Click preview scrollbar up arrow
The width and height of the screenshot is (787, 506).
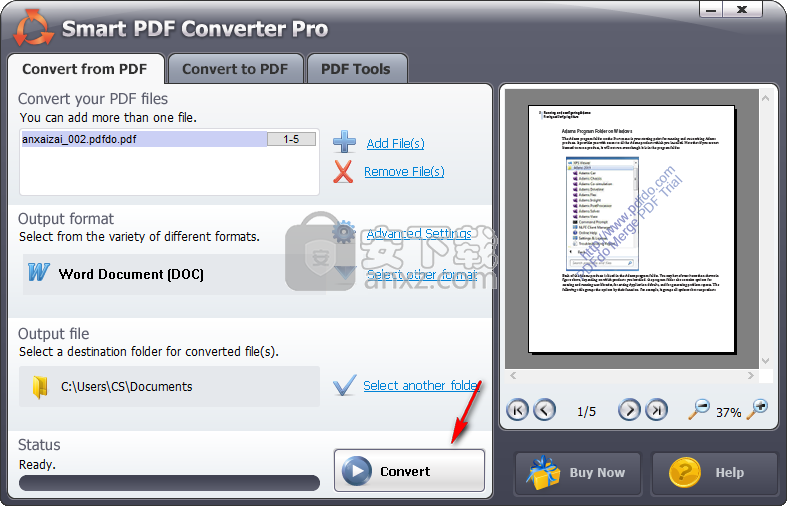(x=765, y=98)
